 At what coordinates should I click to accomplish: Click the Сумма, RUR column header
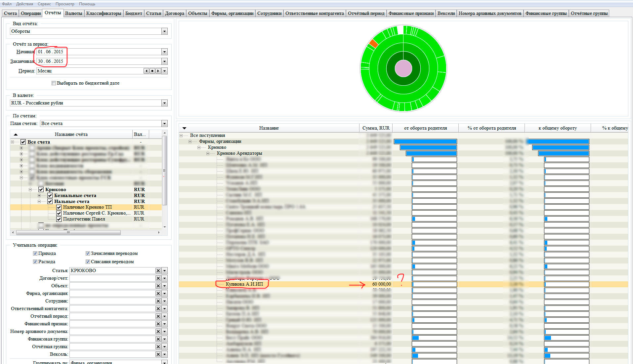click(376, 128)
